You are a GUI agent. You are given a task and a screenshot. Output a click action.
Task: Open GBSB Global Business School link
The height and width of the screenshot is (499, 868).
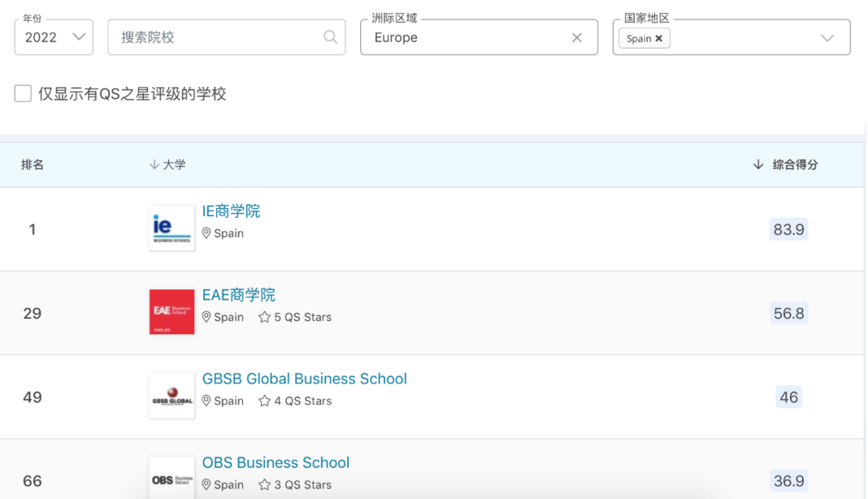click(x=305, y=379)
